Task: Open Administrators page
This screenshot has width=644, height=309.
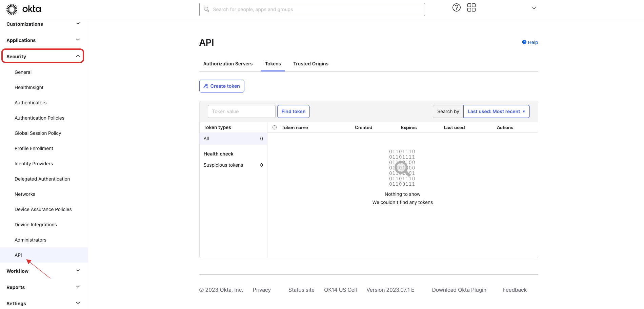Action: click(31, 240)
